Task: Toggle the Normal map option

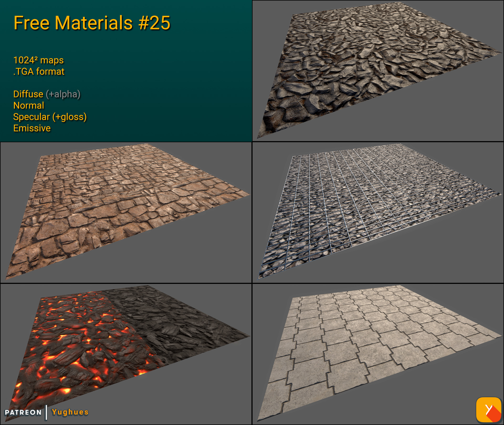Action: click(28, 106)
